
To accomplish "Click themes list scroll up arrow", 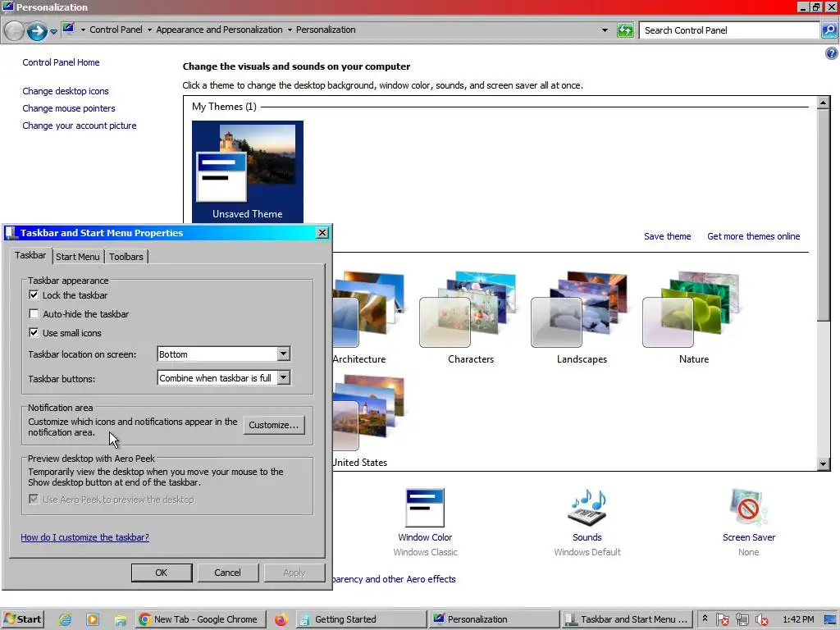I will [824, 103].
